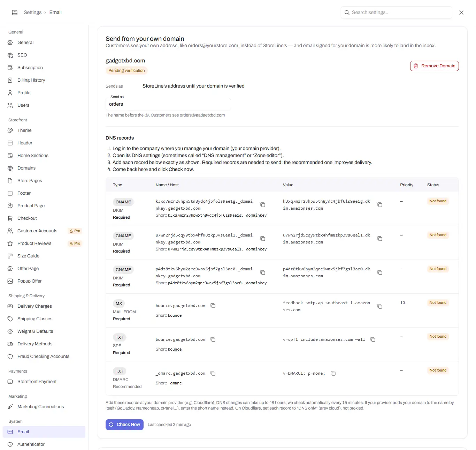The height and width of the screenshot is (450, 476).
Task: Copy the p4dz8tkv CNAME host name
Action: click(263, 272)
